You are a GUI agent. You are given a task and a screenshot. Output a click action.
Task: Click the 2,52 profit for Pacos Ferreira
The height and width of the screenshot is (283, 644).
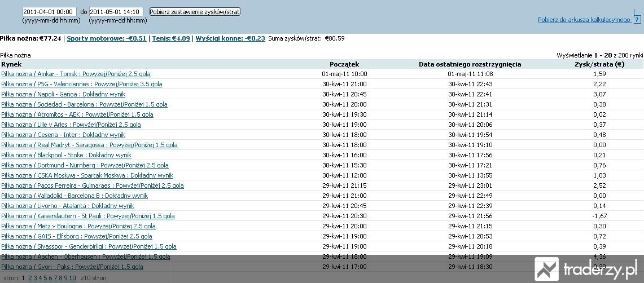click(x=599, y=185)
